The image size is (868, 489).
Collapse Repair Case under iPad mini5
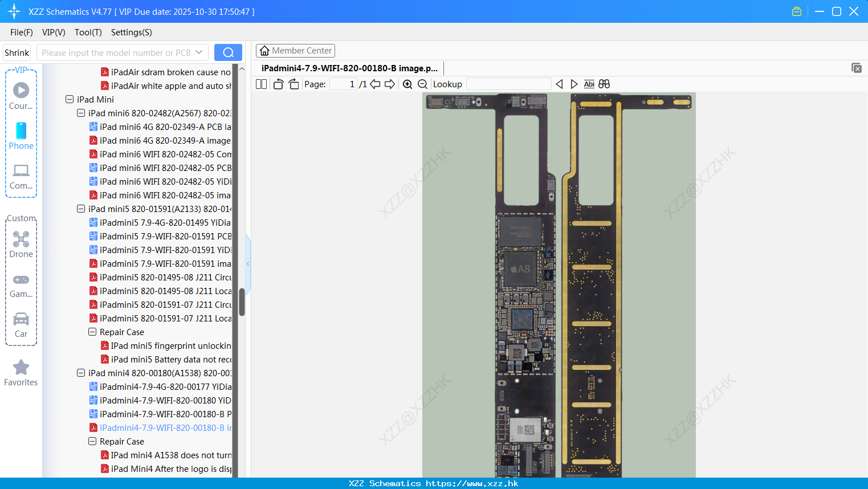tap(92, 332)
